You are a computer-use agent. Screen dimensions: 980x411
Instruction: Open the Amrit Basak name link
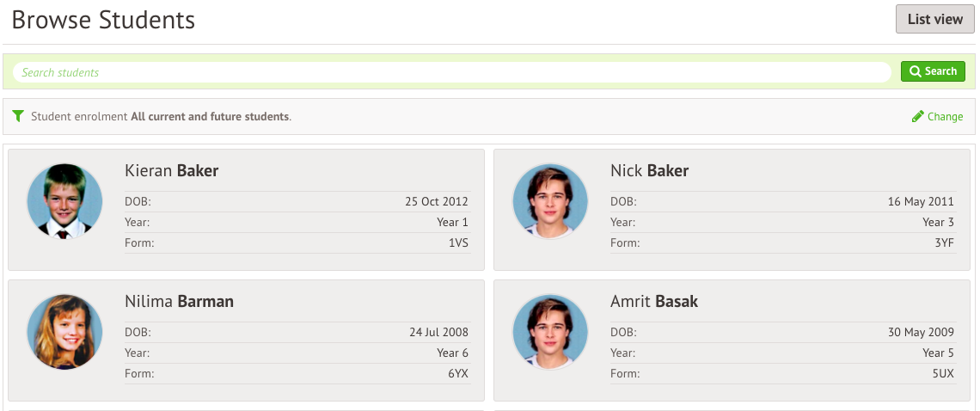tap(654, 302)
